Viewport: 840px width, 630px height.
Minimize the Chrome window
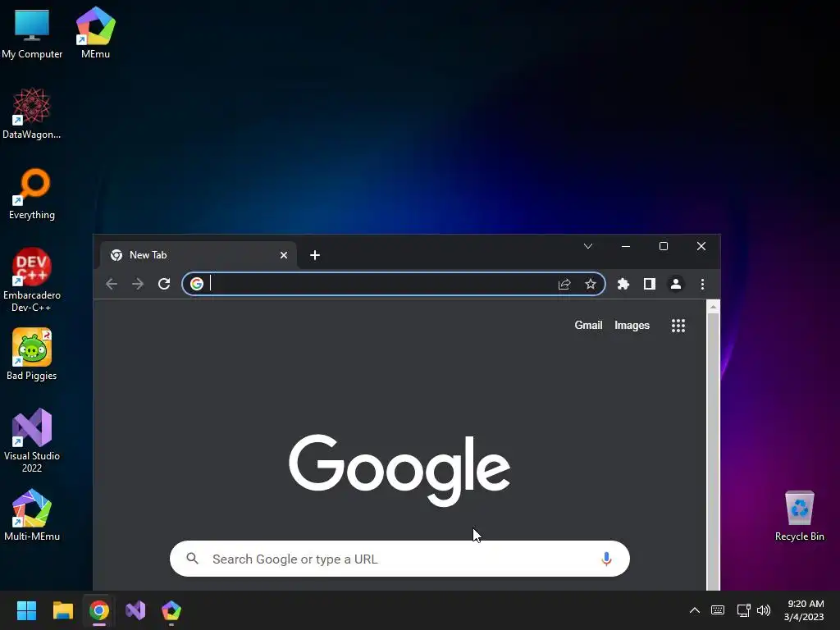[x=626, y=246]
